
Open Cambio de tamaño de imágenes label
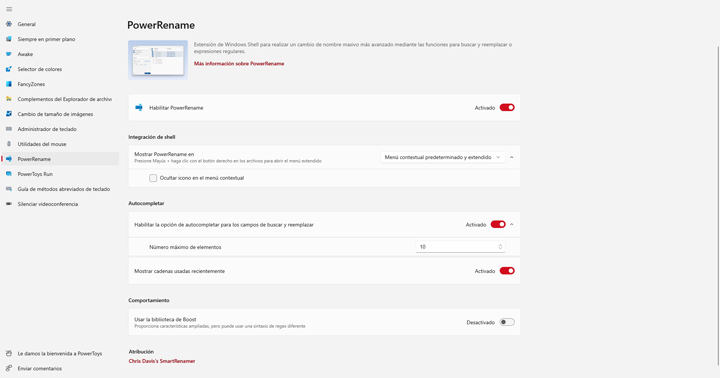pyautogui.click(x=55, y=114)
